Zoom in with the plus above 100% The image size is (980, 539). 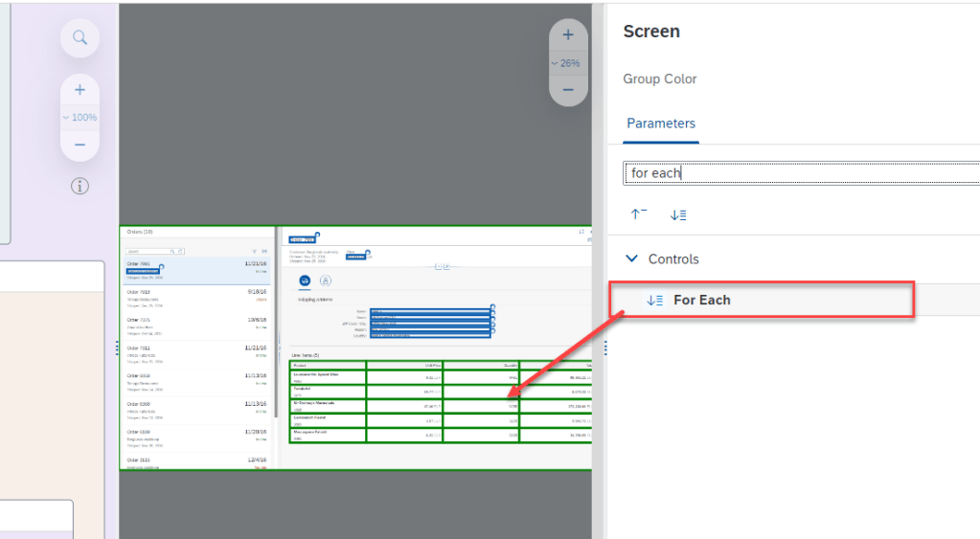point(80,90)
